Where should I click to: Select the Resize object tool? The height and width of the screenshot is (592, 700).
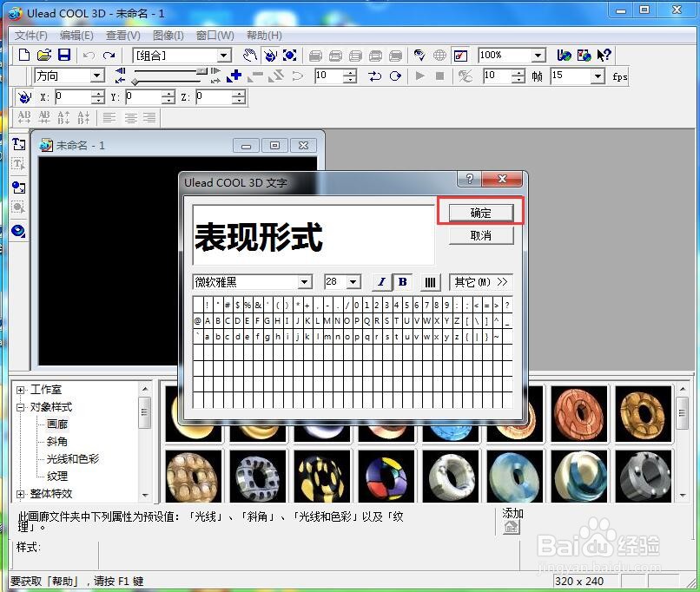(x=290, y=56)
